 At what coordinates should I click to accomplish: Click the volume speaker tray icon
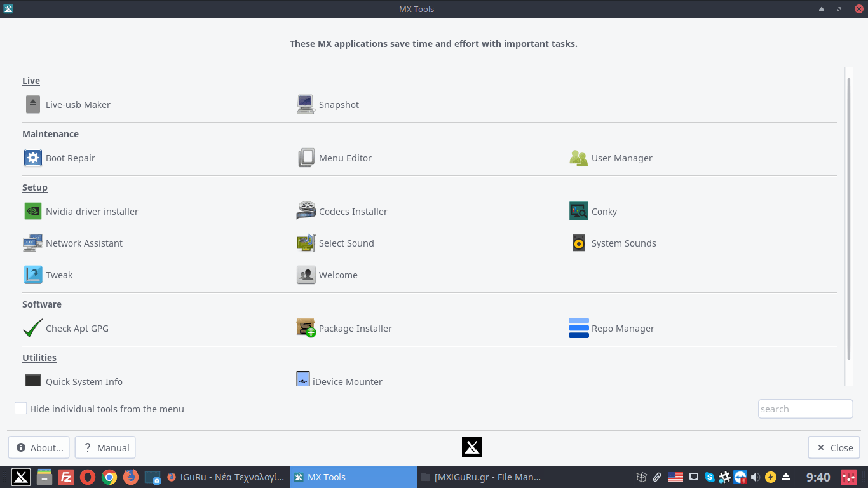click(x=756, y=477)
